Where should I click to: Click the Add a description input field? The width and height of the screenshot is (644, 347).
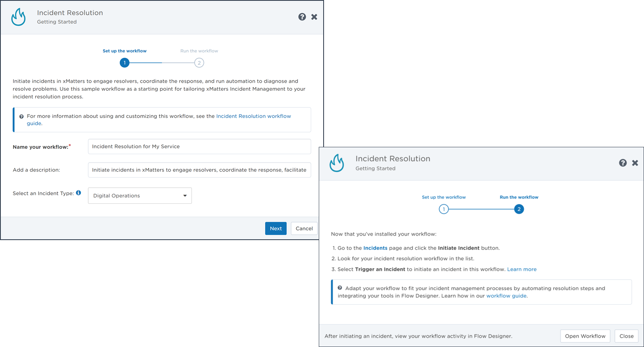[x=199, y=170]
